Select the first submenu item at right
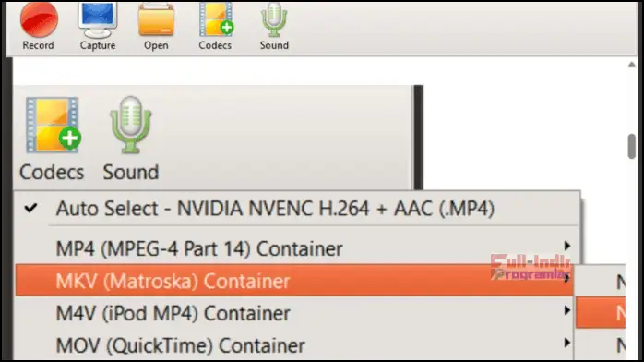This screenshot has height=362, width=644. point(601,282)
